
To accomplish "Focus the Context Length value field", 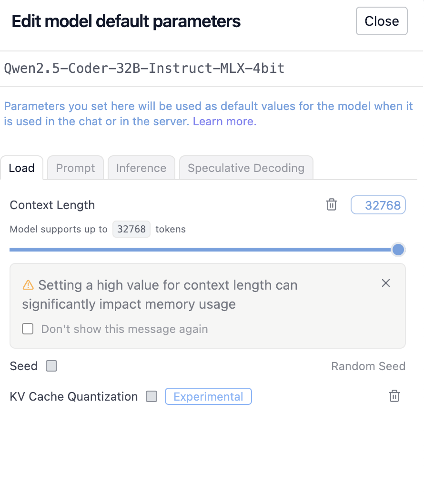I will 378,205.
